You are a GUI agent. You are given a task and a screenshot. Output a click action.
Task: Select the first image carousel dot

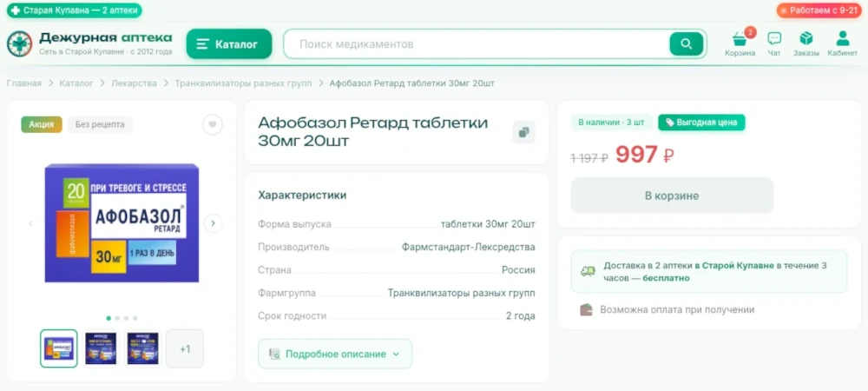108,318
